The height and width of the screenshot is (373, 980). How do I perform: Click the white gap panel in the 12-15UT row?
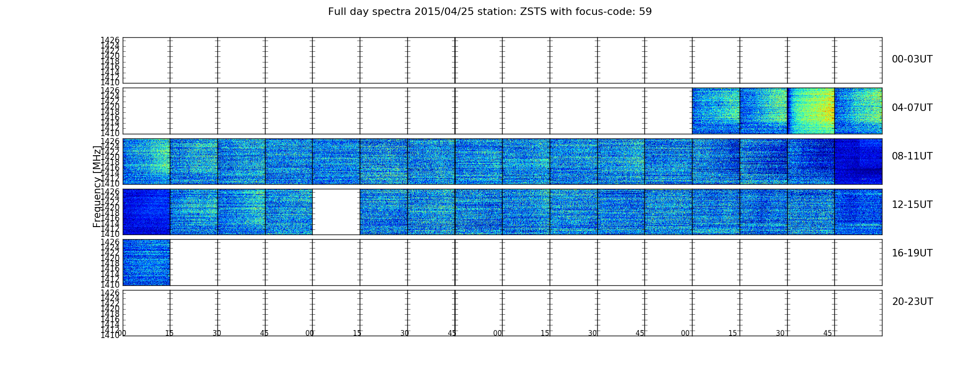(x=336, y=212)
